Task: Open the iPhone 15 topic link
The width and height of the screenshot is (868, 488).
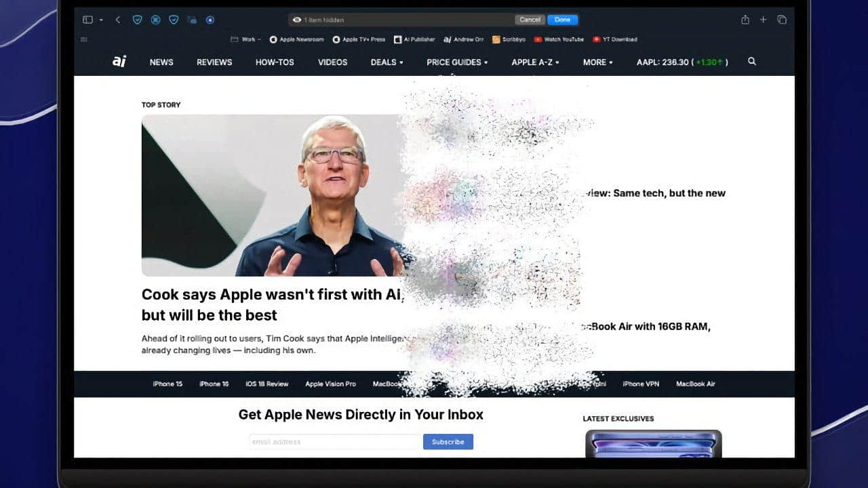Action: (x=167, y=384)
